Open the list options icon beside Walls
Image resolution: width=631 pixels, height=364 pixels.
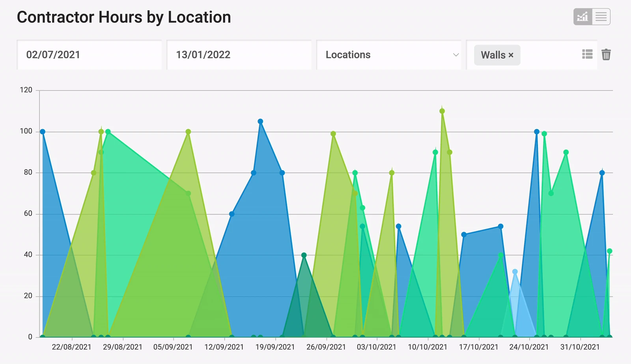[587, 54]
